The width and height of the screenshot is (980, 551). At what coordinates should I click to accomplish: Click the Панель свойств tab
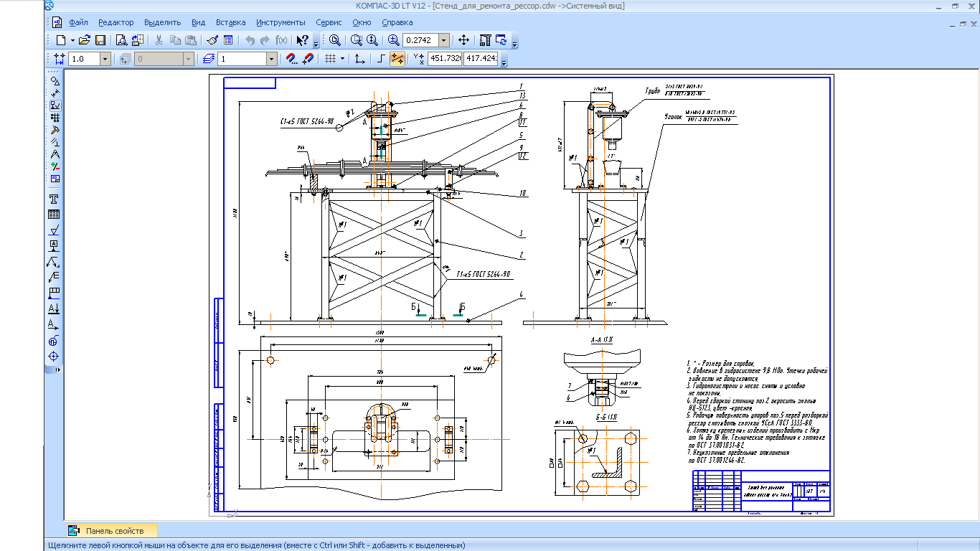pyautogui.click(x=115, y=531)
